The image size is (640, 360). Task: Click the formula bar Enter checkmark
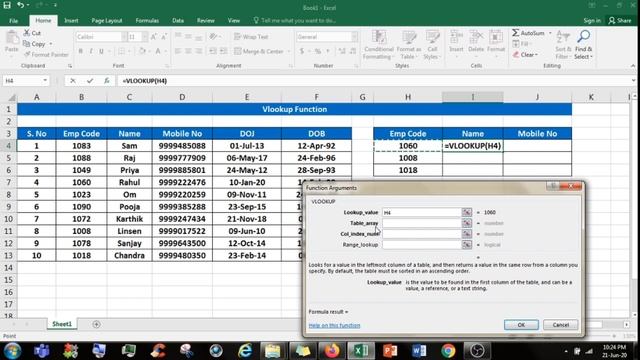click(x=90, y=81)
